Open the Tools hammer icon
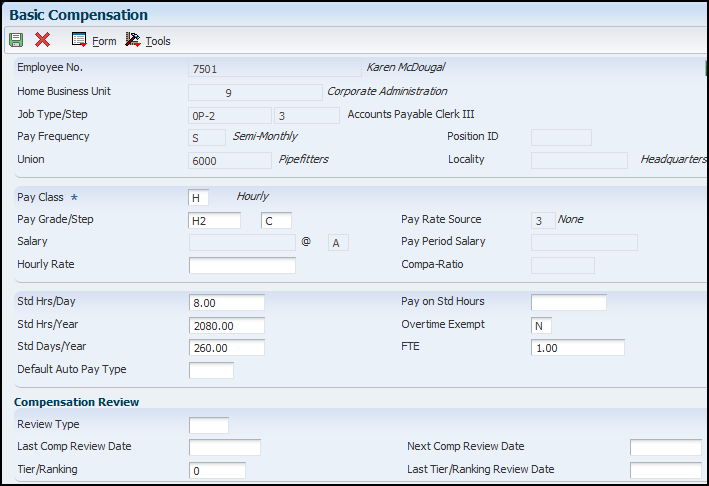 133,40
